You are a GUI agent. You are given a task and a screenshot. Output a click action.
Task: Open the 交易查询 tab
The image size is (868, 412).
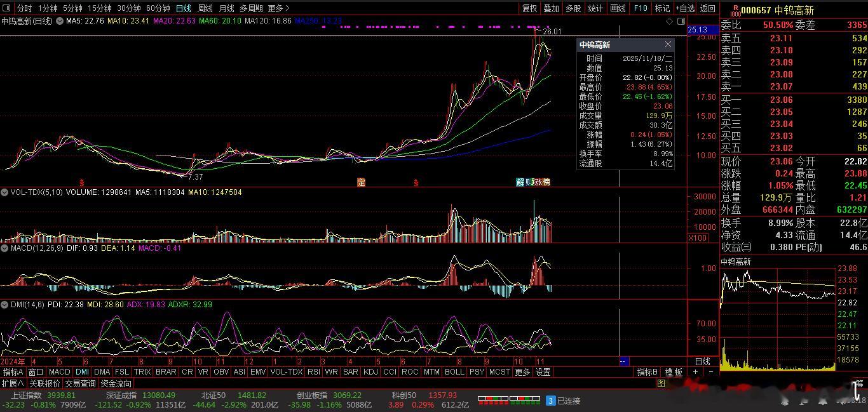click(x=80, y=383)
